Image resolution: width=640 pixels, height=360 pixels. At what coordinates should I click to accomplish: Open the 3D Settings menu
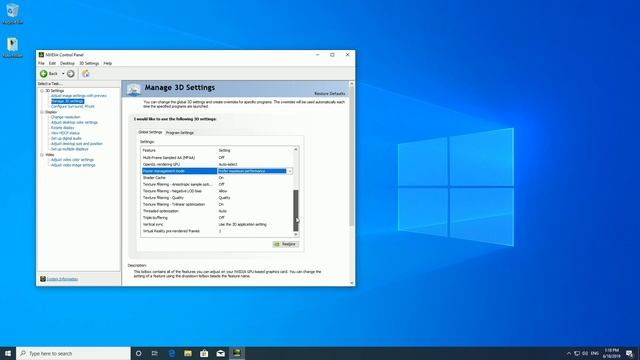pos(89,63)
